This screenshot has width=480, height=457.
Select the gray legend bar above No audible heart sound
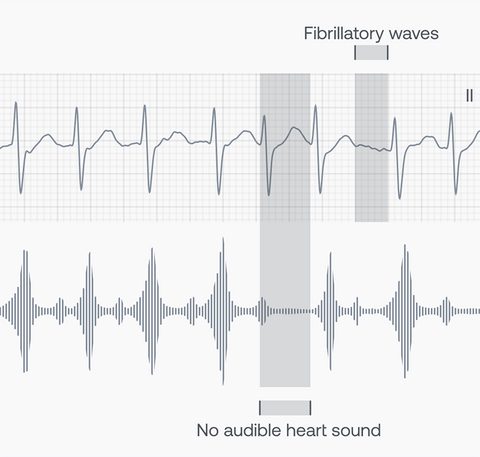285,408
